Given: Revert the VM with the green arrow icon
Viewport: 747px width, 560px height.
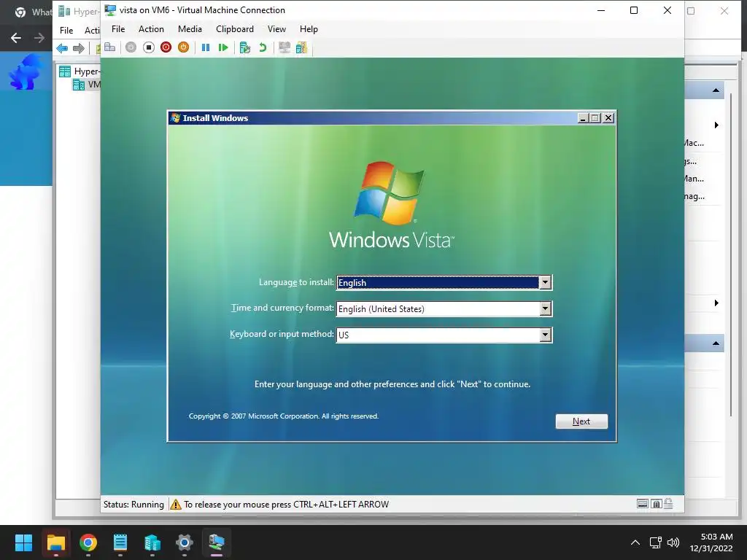Looking at the screenshot, I should click(x=263, y=47).
